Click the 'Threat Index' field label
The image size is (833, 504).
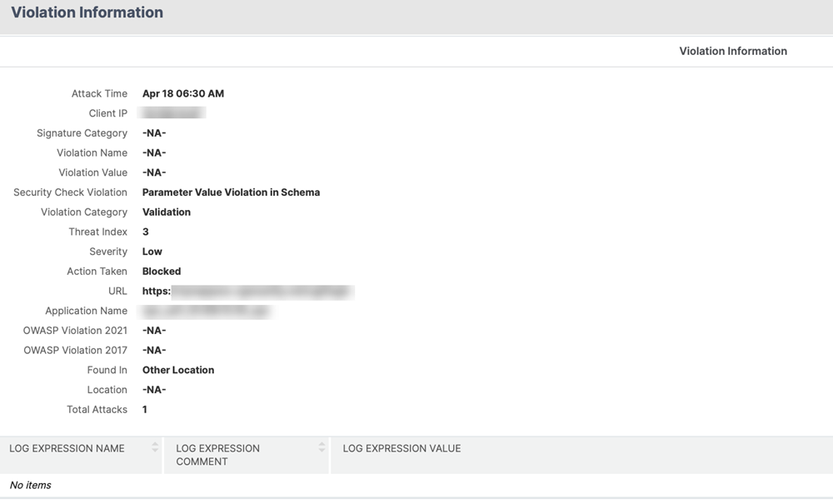coord(97,232)
